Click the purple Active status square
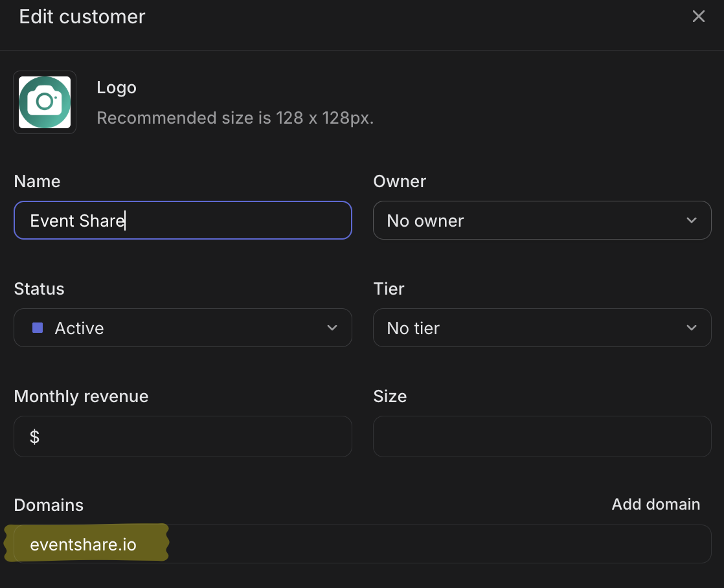 38,328
